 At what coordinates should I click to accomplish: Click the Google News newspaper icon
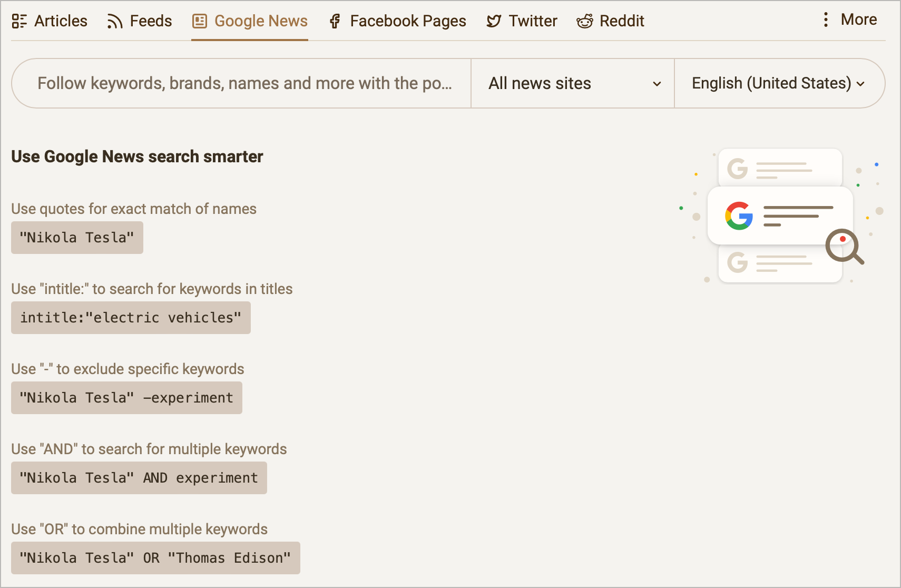pos(199,20)
